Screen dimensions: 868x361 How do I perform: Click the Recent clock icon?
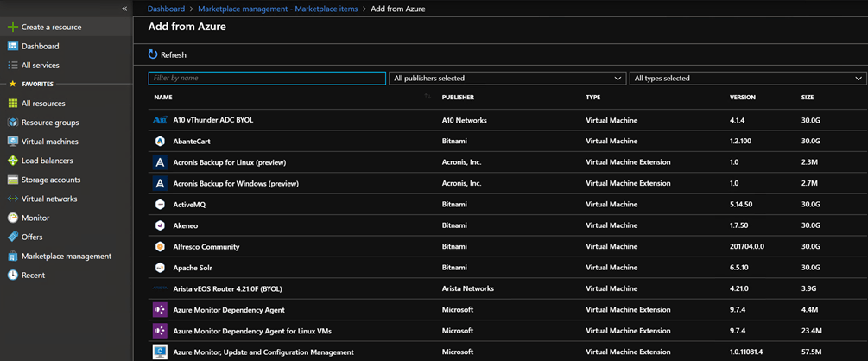[x=13, y=275]
